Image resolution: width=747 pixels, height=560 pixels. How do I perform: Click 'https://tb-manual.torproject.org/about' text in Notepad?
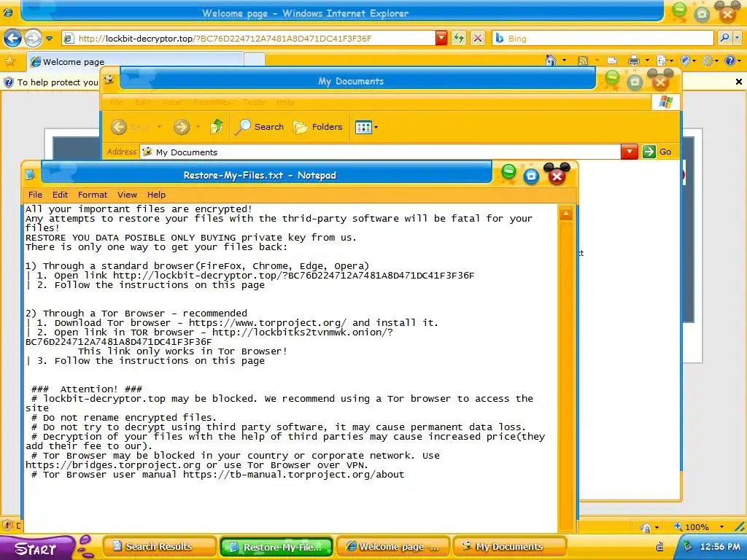293,474
